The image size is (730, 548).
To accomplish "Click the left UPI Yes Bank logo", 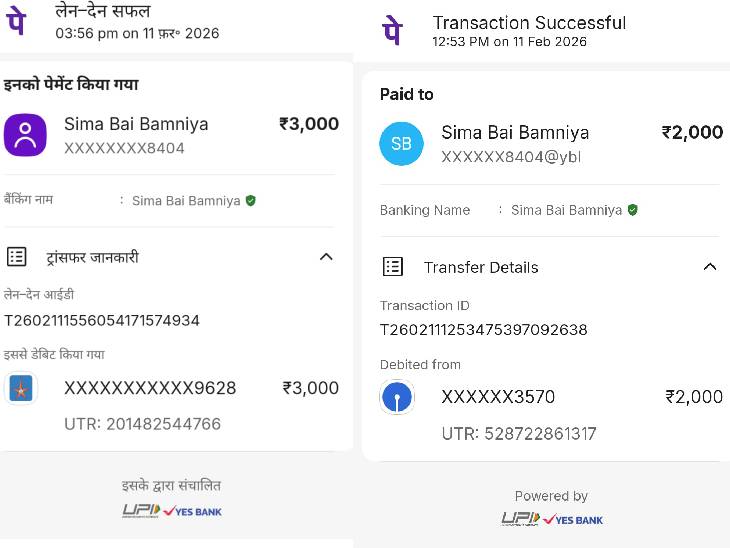I will [x=172, y=511].
